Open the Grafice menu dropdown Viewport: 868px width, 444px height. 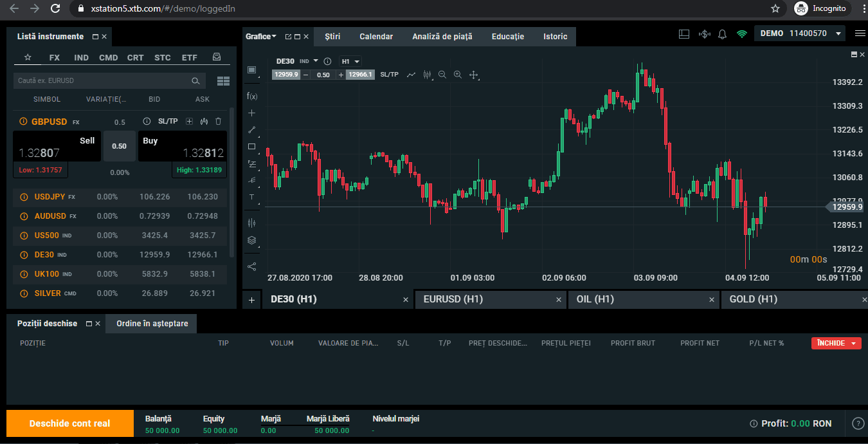pyautogui.click(x=260, y=36)
